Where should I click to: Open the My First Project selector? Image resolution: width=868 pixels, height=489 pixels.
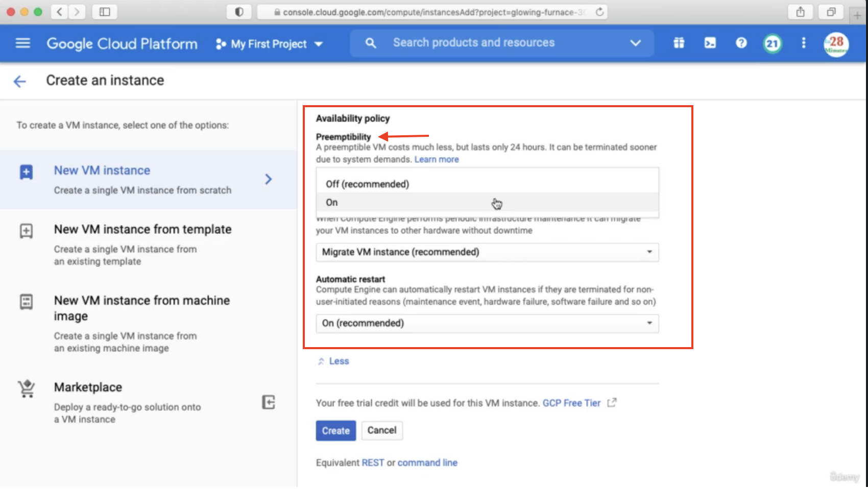tap(269, 44)
